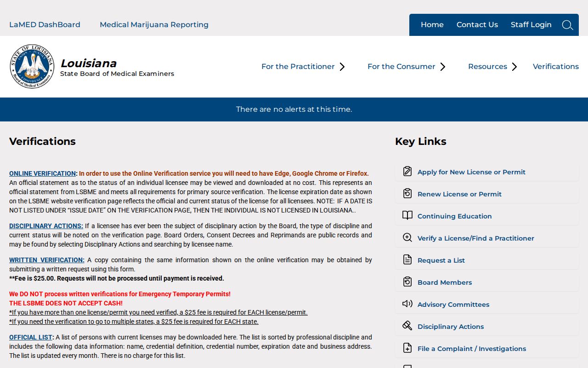Click the Verify a License magnifier icon
Image resolution: width=588 pixels, height=368 pixels.
point(407,238)
